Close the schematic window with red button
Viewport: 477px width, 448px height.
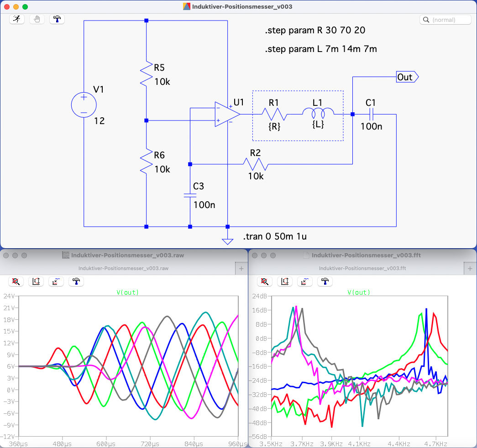click(7, 7)
